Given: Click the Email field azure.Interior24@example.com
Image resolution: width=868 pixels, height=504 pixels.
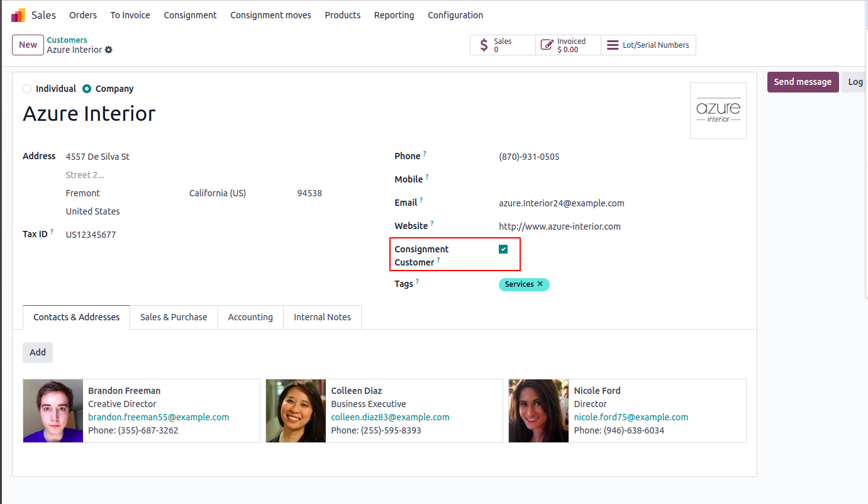Looking at the screenshot, I should tap(622, 203).
